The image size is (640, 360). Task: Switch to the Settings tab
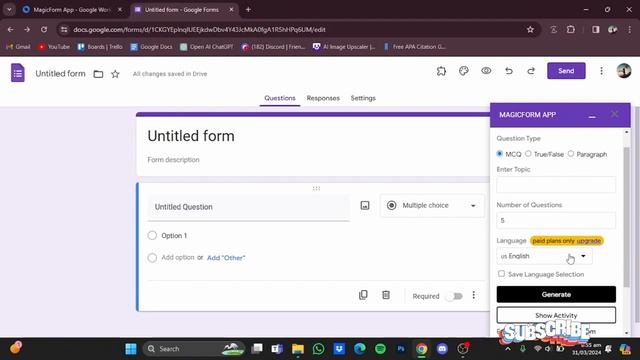click(x=363, y=98)
